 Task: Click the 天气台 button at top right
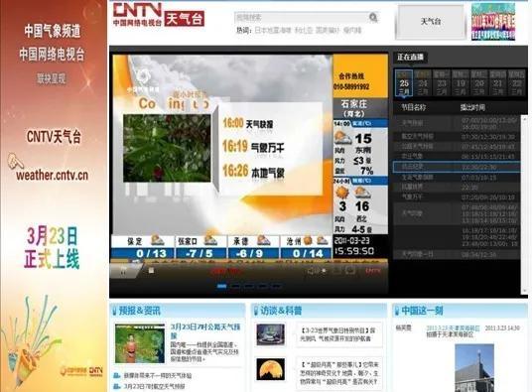(x=431, y=22)
